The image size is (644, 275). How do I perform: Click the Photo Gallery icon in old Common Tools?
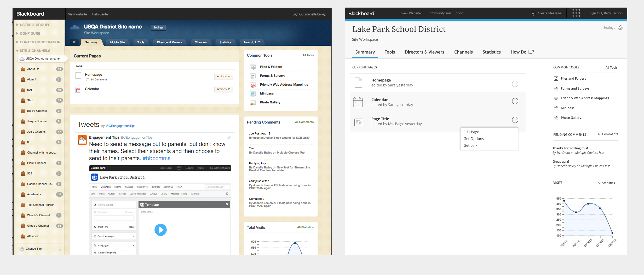[253, 103]
